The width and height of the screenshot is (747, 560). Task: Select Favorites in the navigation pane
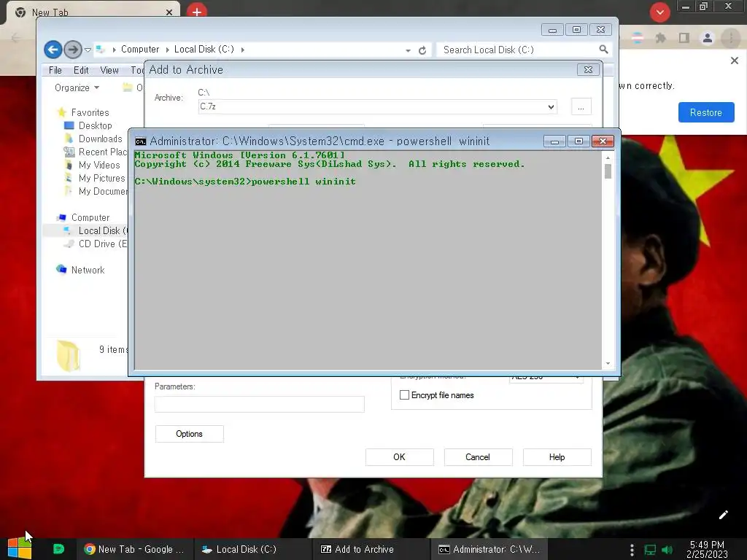(x=90, y=112)
